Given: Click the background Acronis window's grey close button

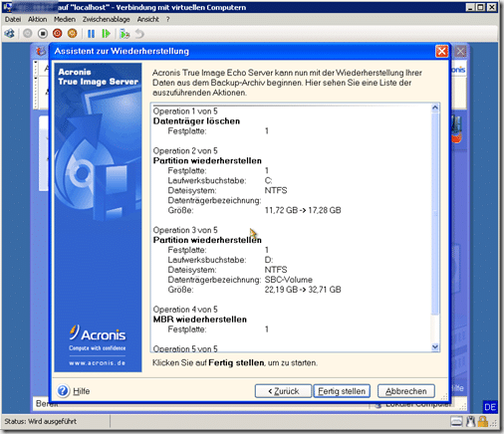Looking at the screenshot, I should coord(460,52).
